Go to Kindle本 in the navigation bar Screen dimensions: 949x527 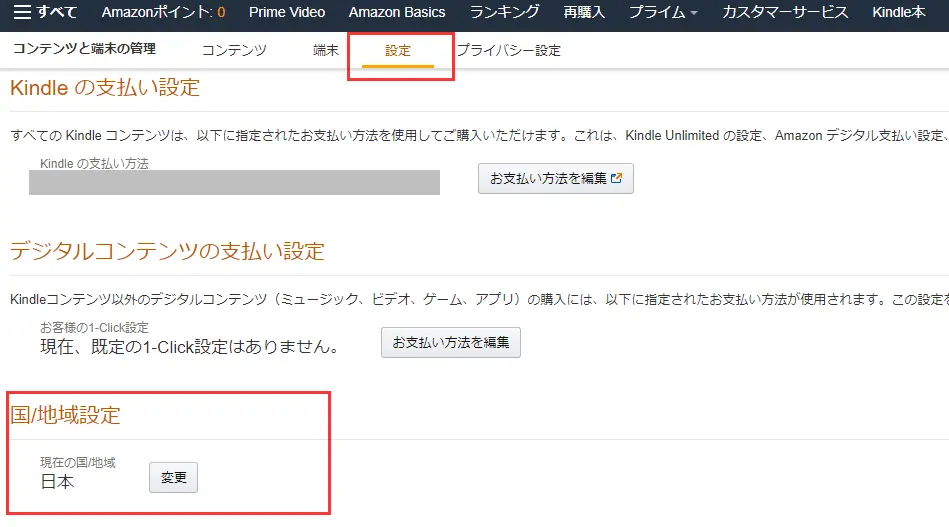click(899, 12)
